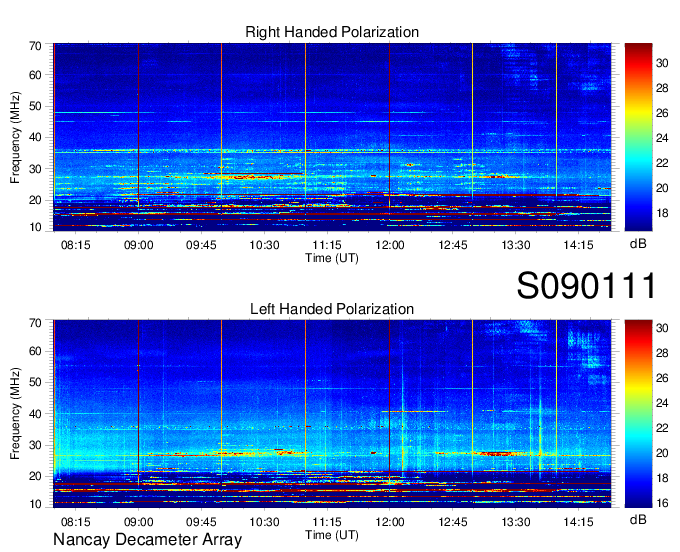Click the 40 MHz tick on Left Handed plot
680x552 pixels.
tap(35, 414)
